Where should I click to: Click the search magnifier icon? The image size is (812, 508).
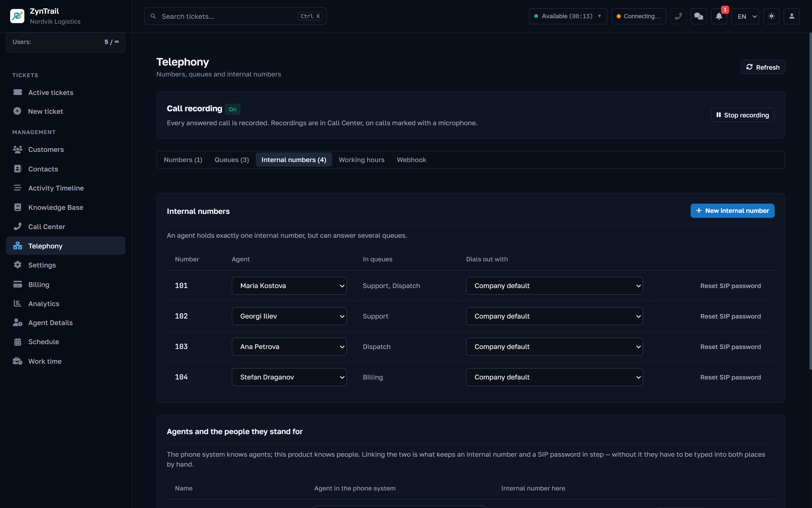153,16
